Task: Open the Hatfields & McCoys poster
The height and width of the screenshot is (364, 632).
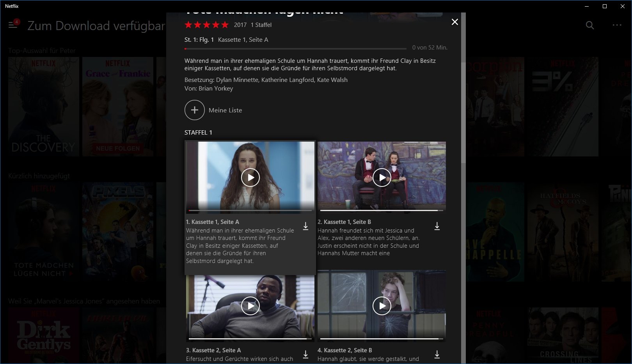Action: click(x=563, y=232)
